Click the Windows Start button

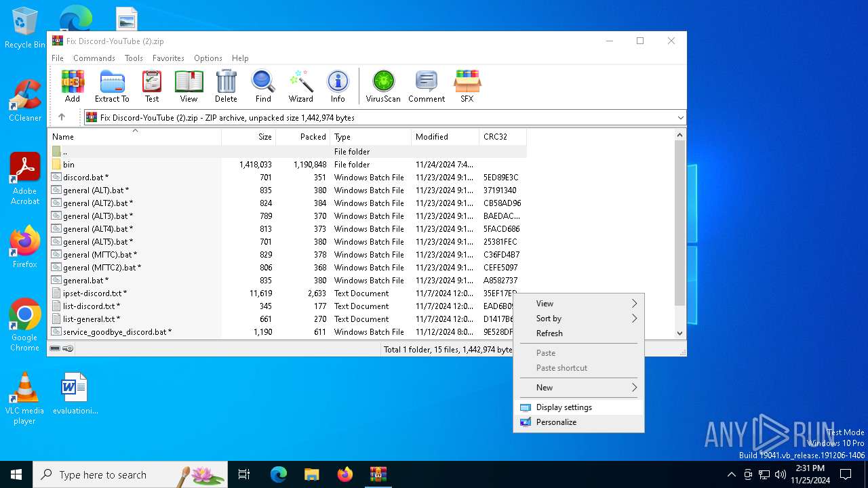[16, 474]
